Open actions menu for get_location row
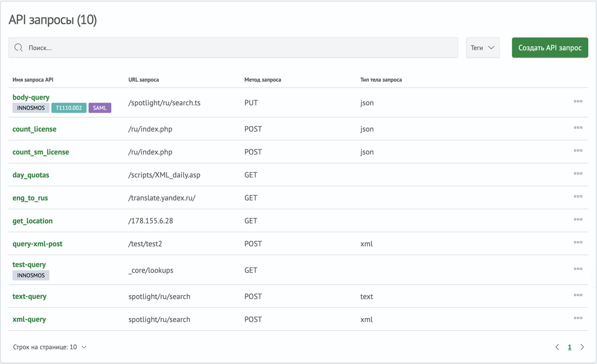Viewport: 597px width, 364px height. (x=578, y=219)
